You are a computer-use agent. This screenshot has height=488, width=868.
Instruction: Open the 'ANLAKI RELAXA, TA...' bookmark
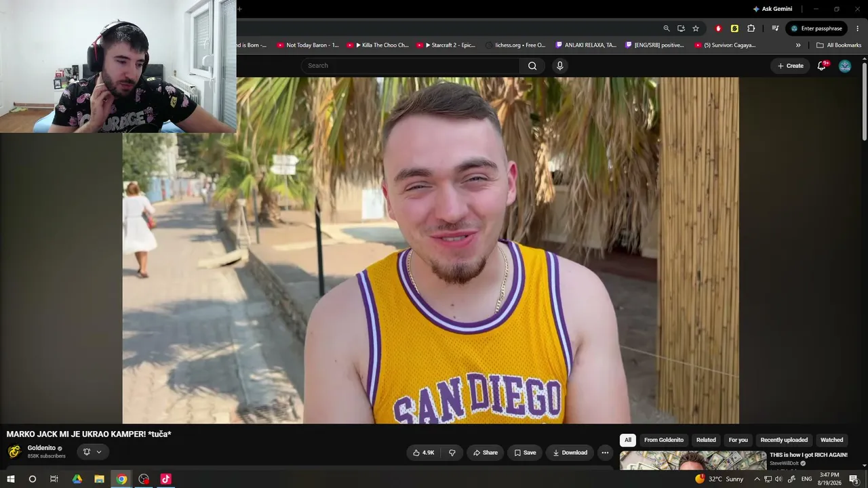point(586,45)
